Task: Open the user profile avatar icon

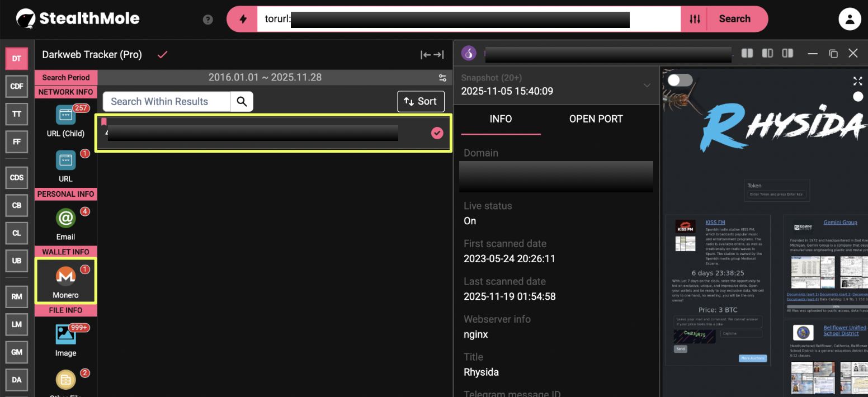Action: (x=850, y=20)
